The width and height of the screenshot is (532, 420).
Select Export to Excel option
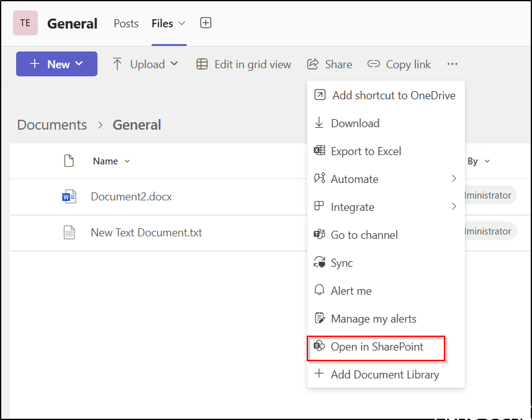click(x=366, y=151)
